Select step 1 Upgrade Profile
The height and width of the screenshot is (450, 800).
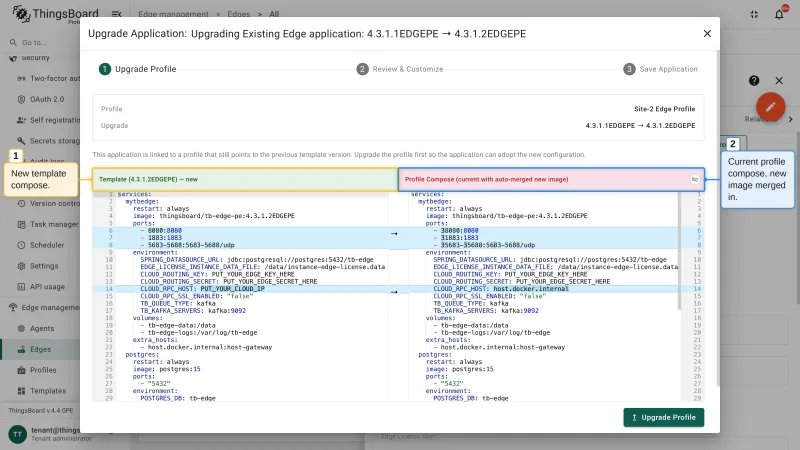[138, 69]
